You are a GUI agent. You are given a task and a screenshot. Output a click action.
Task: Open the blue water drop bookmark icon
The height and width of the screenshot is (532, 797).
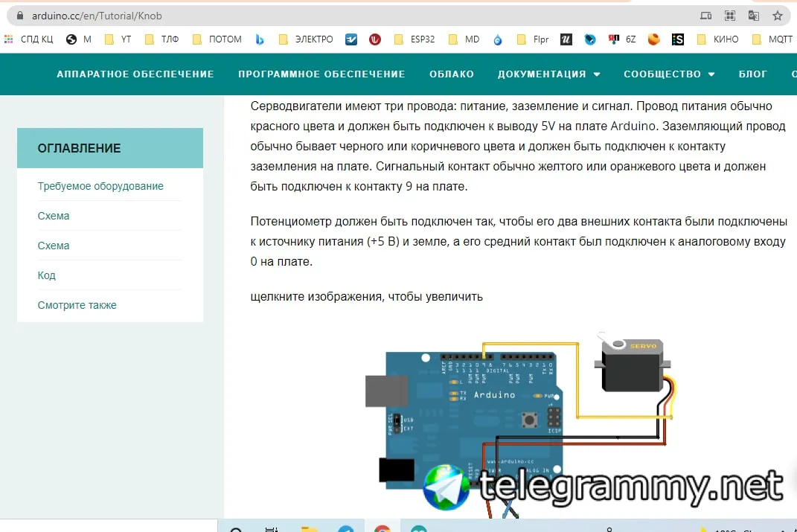(x=498, y=39)
